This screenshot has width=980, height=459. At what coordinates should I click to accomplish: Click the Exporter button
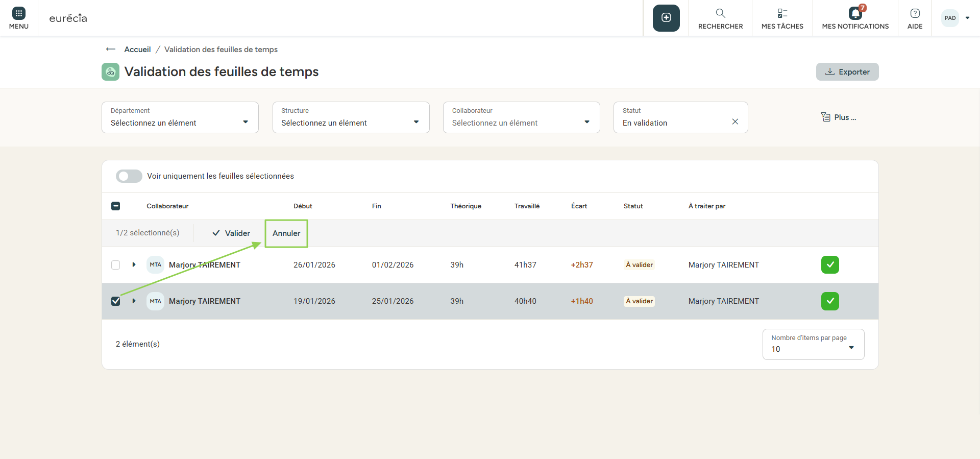click(x=847, y=72)
